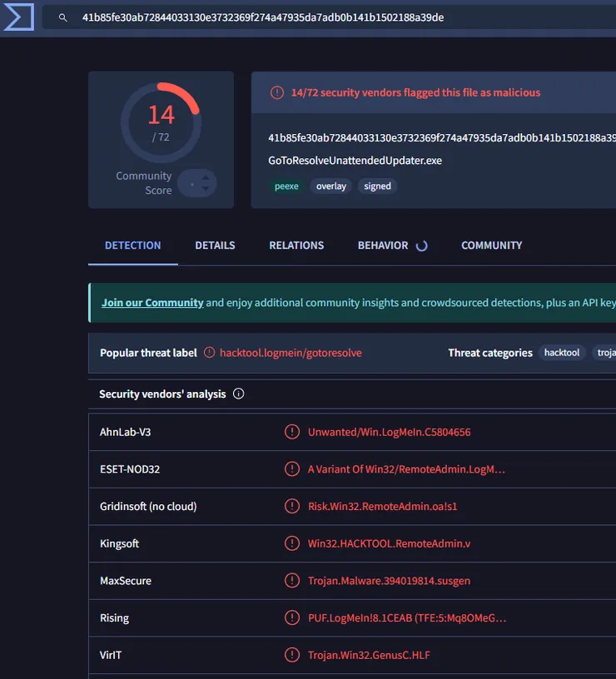Click the overlay tag
Viewport: 616px width, 679px height.
coord(331,186)
